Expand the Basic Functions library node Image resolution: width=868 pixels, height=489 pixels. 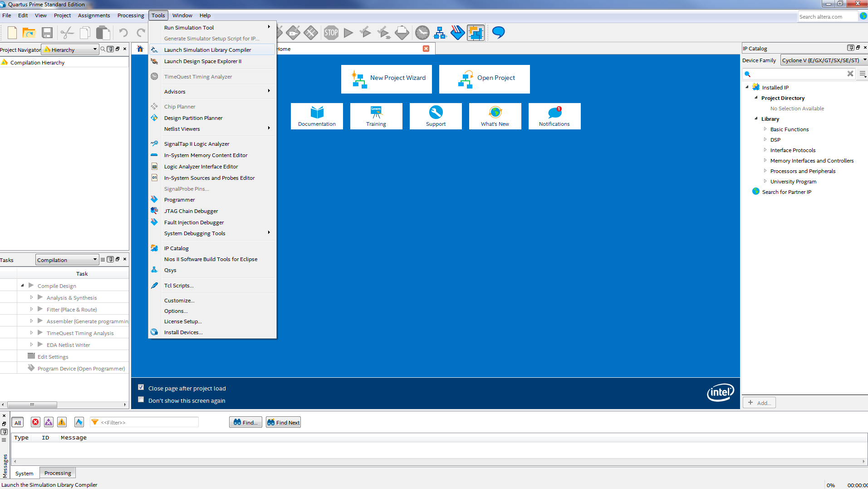(x=765, y=129)
